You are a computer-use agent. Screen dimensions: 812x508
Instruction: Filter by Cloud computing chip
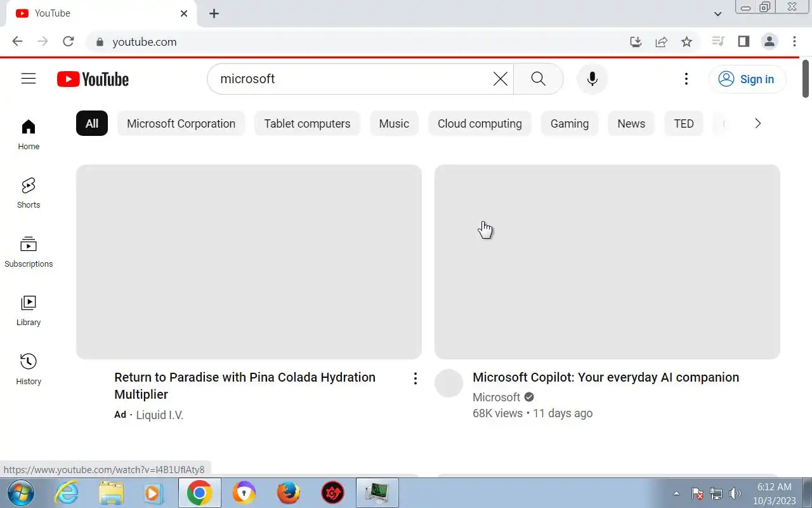click(x=480, y=123)
